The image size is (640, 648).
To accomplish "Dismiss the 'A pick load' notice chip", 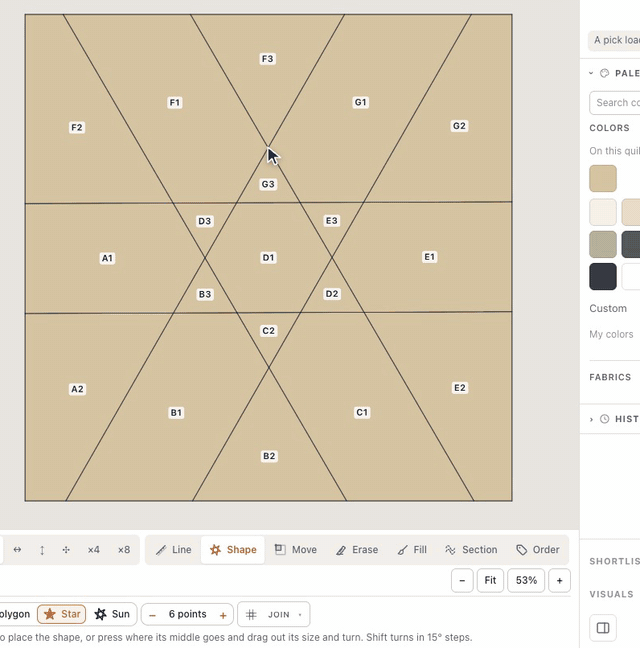I will point(614,40).
